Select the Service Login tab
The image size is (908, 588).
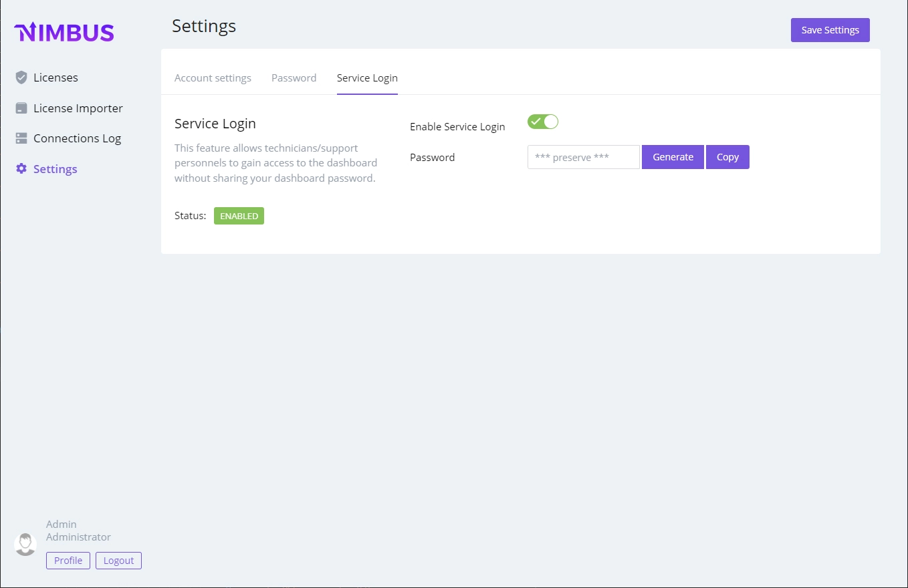tap(367, 78)
